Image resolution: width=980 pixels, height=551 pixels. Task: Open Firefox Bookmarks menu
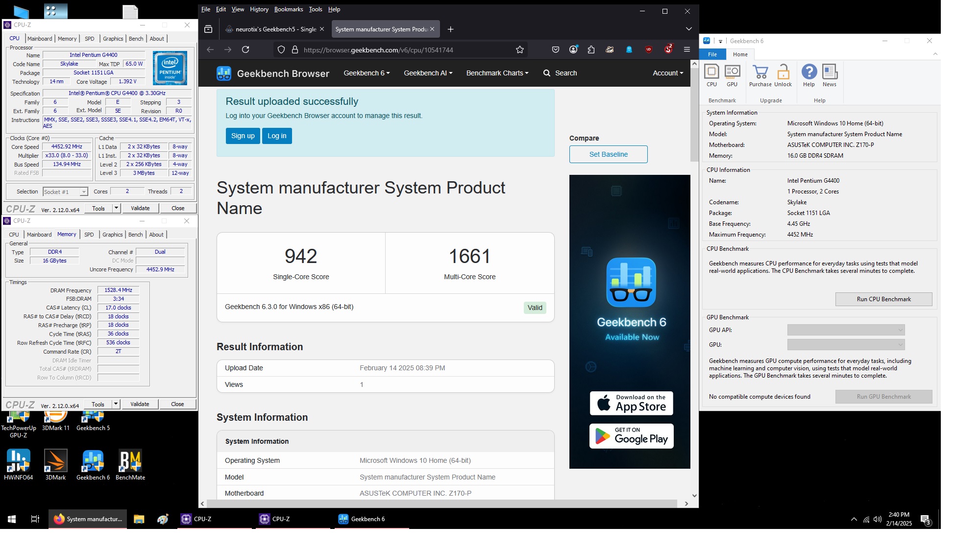[x=289, y=9]
